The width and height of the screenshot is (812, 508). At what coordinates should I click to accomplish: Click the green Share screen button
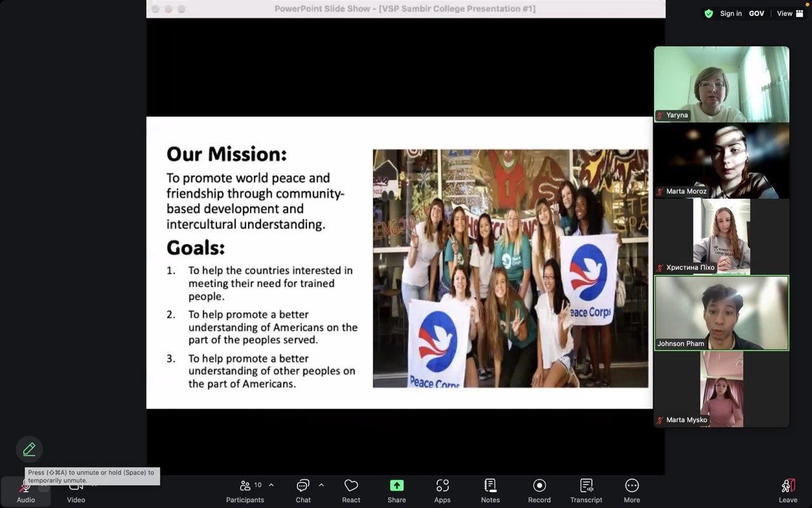[396, 491]
